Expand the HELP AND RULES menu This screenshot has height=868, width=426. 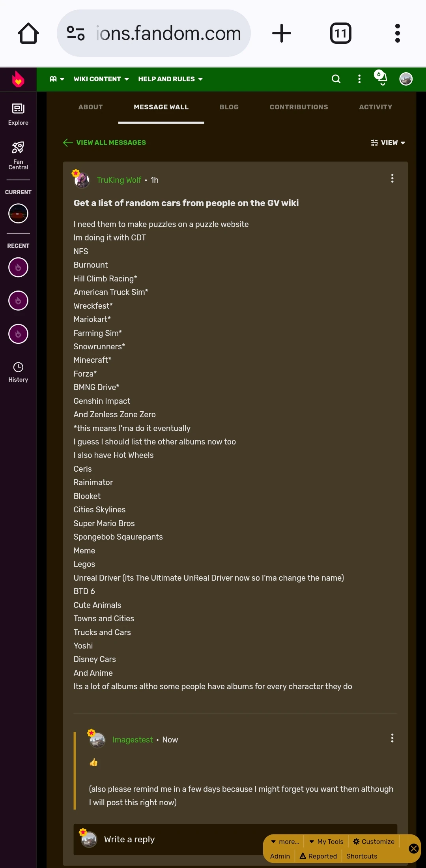[x=170, y=79]
